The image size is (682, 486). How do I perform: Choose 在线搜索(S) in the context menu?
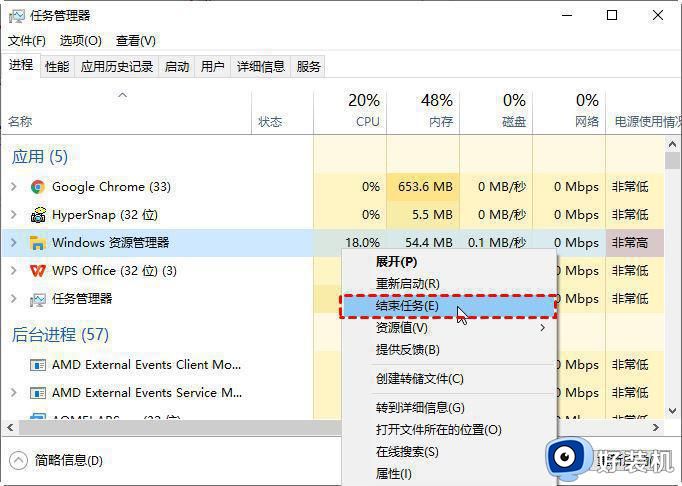[448, 452]
